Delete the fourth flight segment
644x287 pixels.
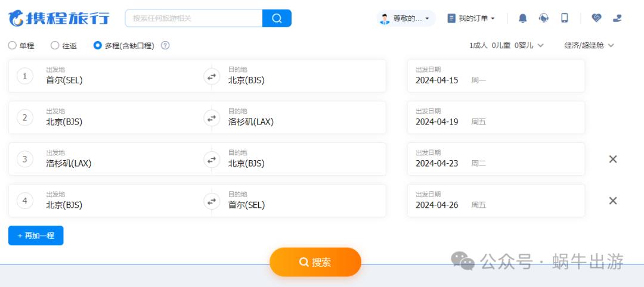tap(612, 201)
